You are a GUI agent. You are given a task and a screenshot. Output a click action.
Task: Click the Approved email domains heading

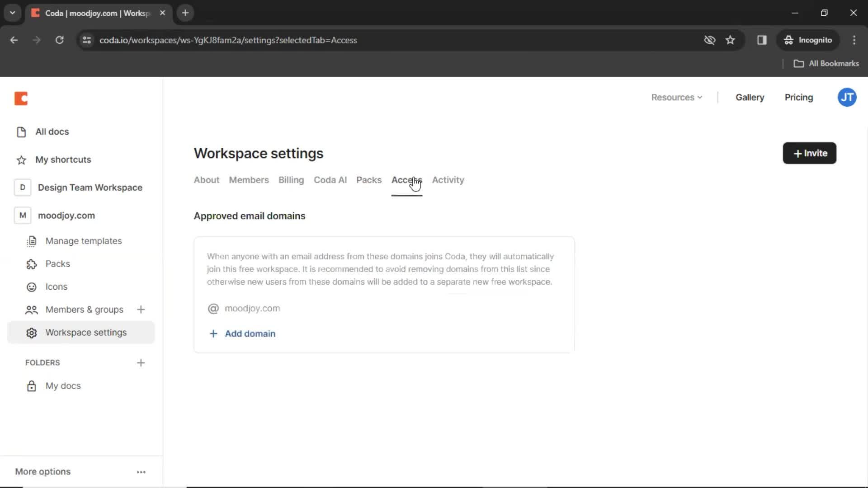tap(250, 216)
